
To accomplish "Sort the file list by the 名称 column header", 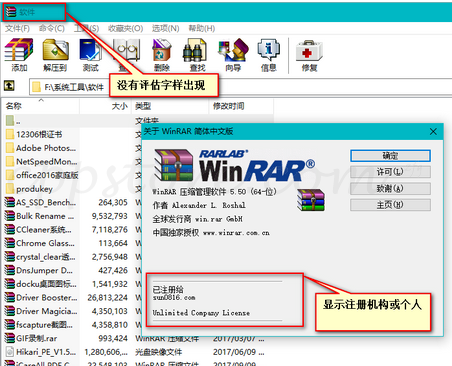I will [40, 106].
